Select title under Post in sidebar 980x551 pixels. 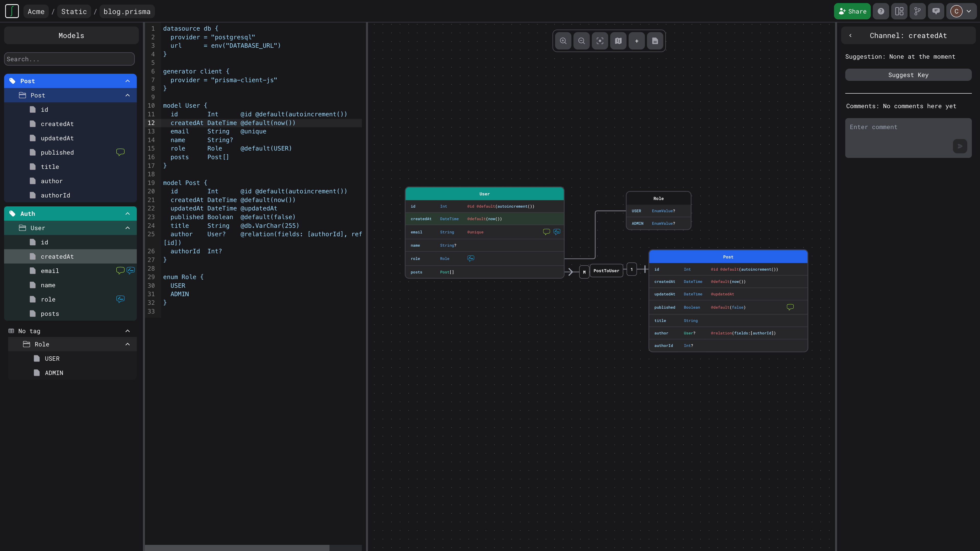click(x=70, y=167)
